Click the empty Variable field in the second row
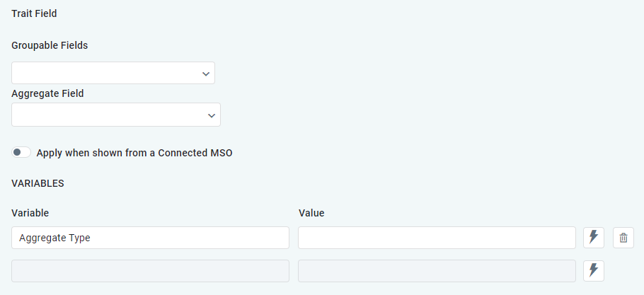This screenshot has width=644, height=295. coord(150,270)
